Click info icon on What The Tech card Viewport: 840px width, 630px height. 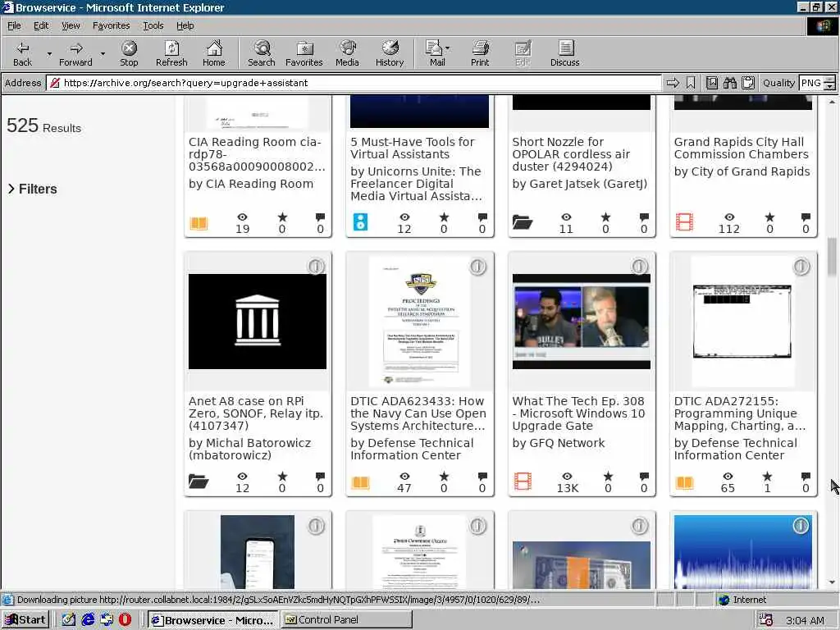pyautogui.click(x=639, y=267)
